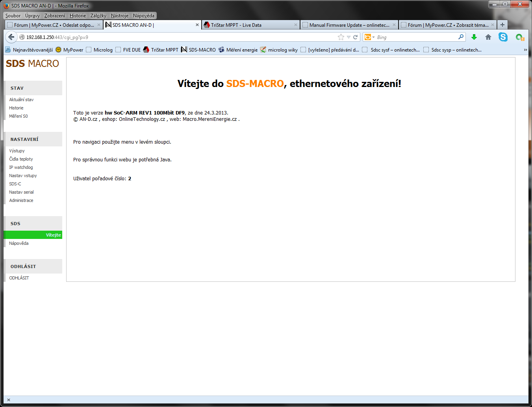Go to Home page icon

[488, 37]
